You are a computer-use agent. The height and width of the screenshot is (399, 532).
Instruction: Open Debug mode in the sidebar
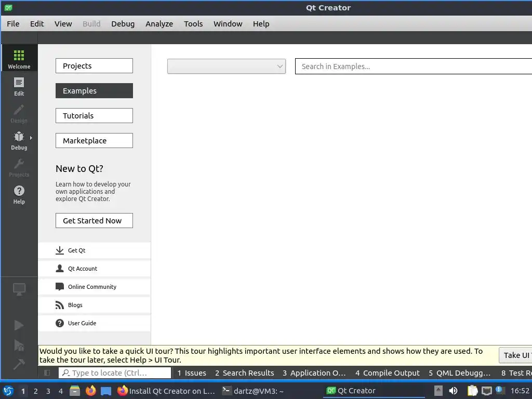(19, 140)
